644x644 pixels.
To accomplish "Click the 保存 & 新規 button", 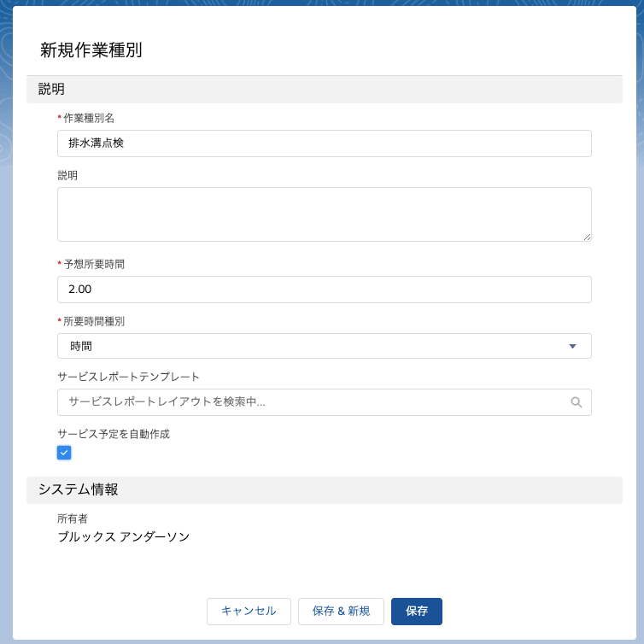I will click(x=341, y=612).
